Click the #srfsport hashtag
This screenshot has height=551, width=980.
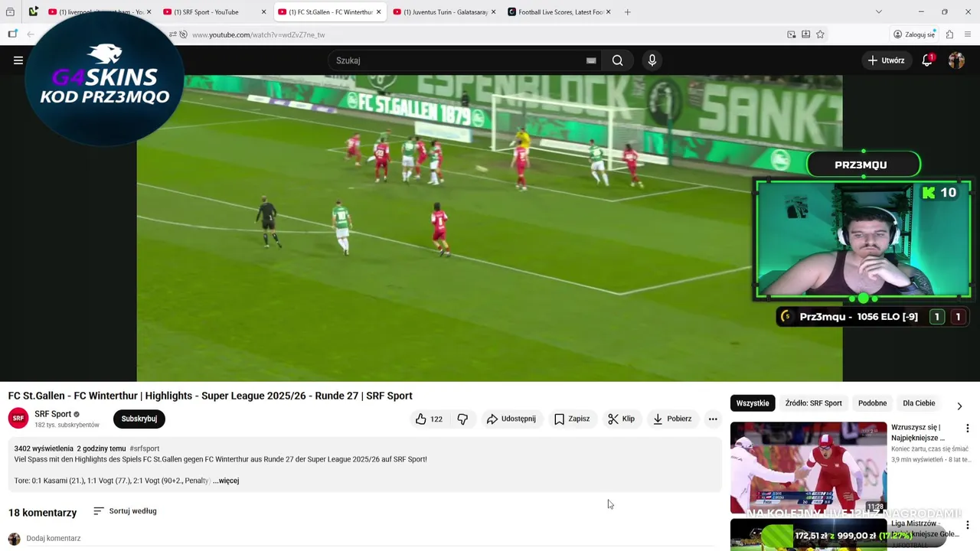[145, 448]
